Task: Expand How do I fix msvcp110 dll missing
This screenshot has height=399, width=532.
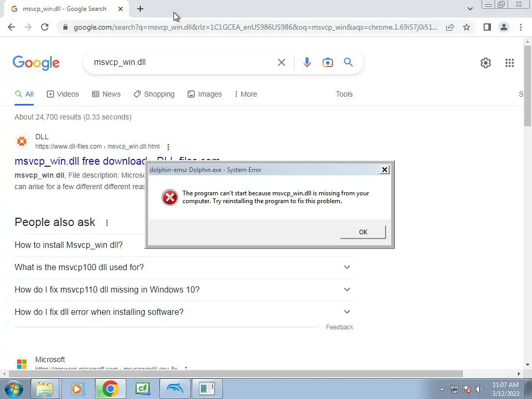Action: tap(184, 290)
